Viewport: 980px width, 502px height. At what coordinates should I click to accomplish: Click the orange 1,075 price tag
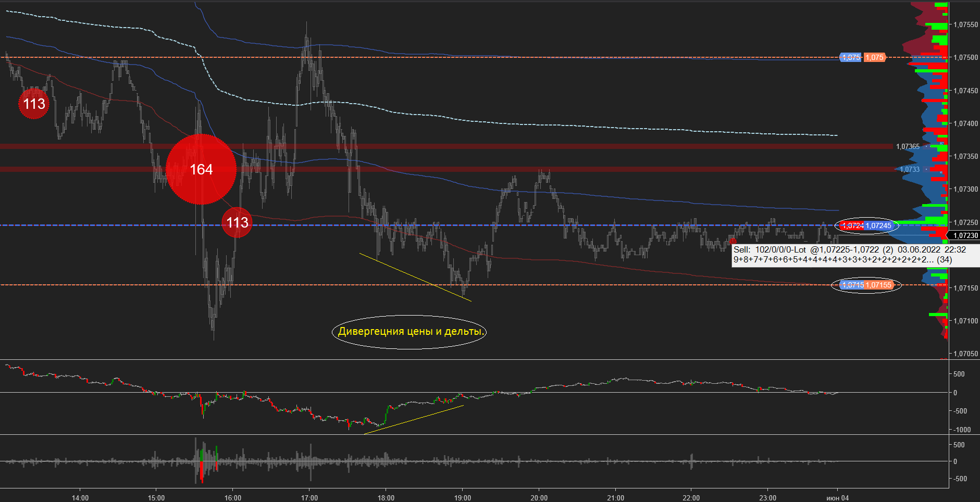(875, 57)
